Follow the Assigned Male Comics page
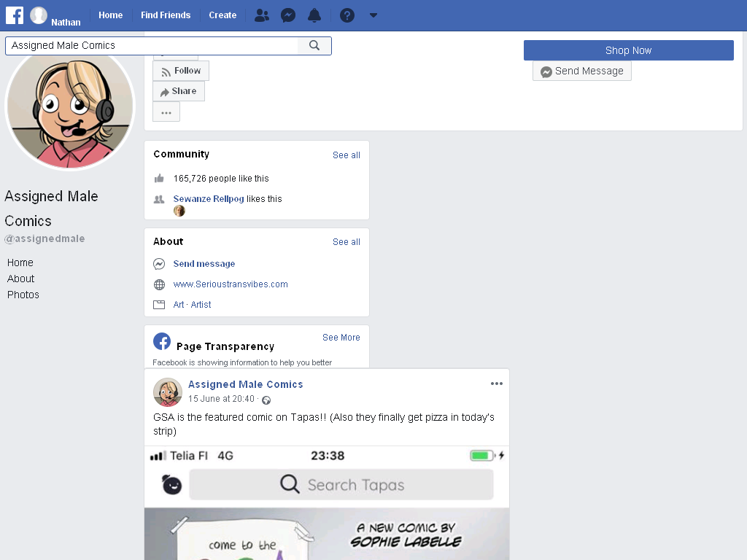The image size is (747, 560). tap(181, 71)
